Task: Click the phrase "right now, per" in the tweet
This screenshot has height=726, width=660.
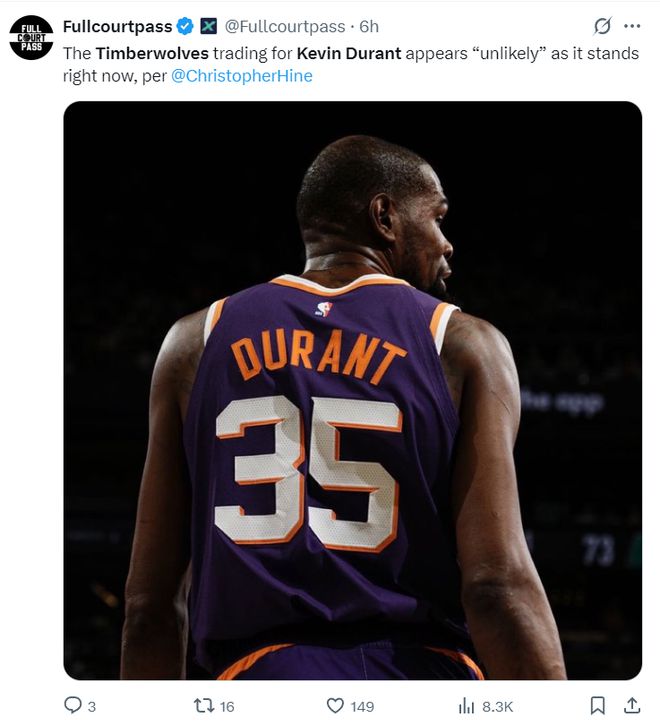Action: [114, 76]
